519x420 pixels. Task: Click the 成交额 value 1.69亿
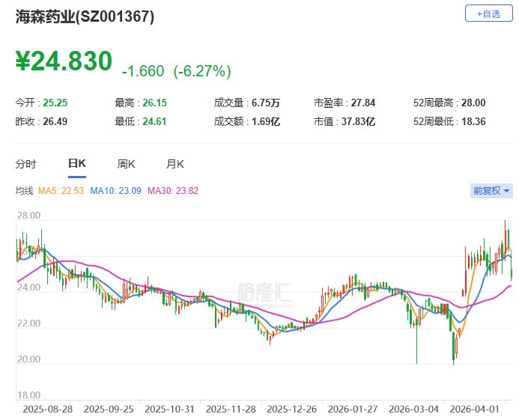266,121
